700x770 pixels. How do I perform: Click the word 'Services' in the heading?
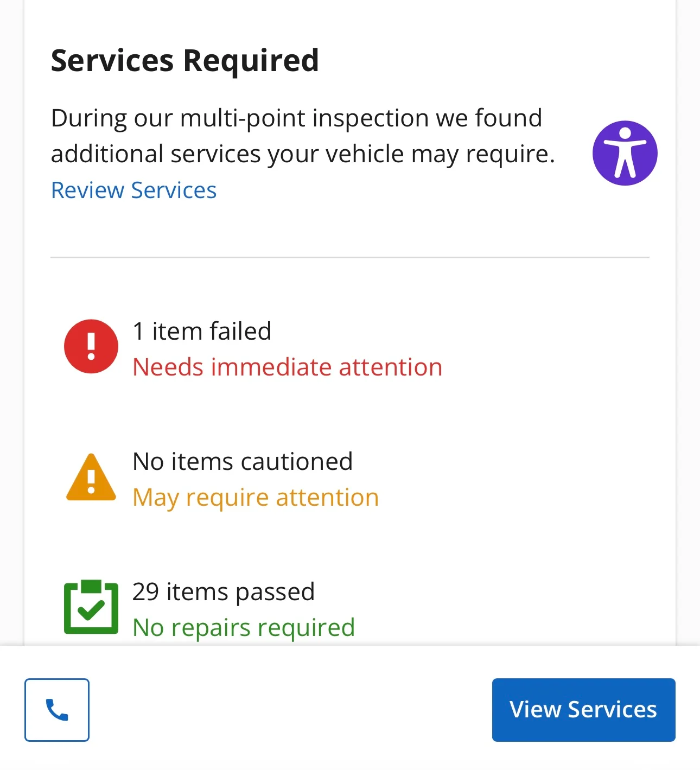pyautogui.click(x=112, y=60)
